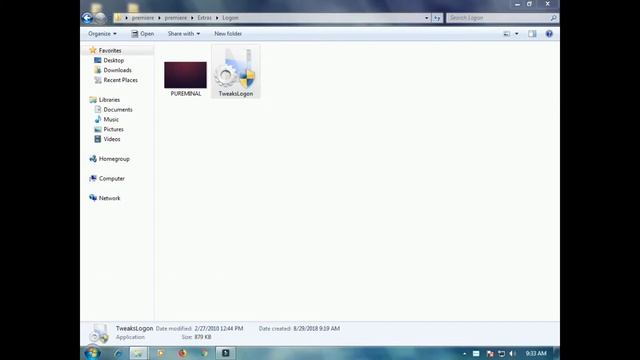Click the Homegroup icon in sidebar
Viewport: 640px width, 360px height.
[93, 159]
